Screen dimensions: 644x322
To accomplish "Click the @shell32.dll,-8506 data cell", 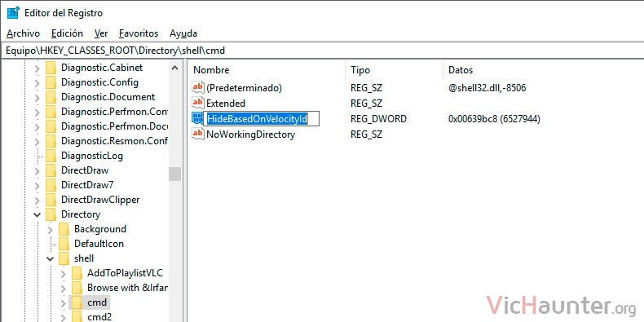I will click(x=487, y=87).
